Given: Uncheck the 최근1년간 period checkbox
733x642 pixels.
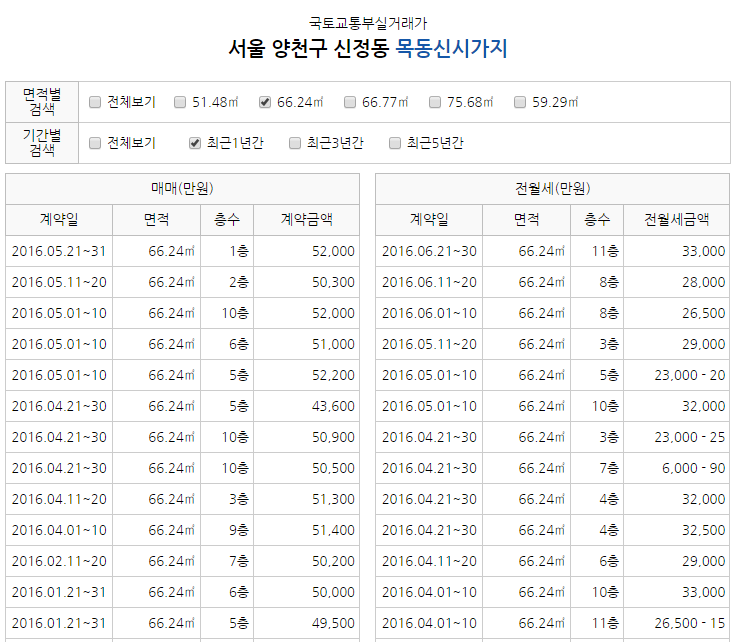Looking at the screenshot, I should [195, 143].
